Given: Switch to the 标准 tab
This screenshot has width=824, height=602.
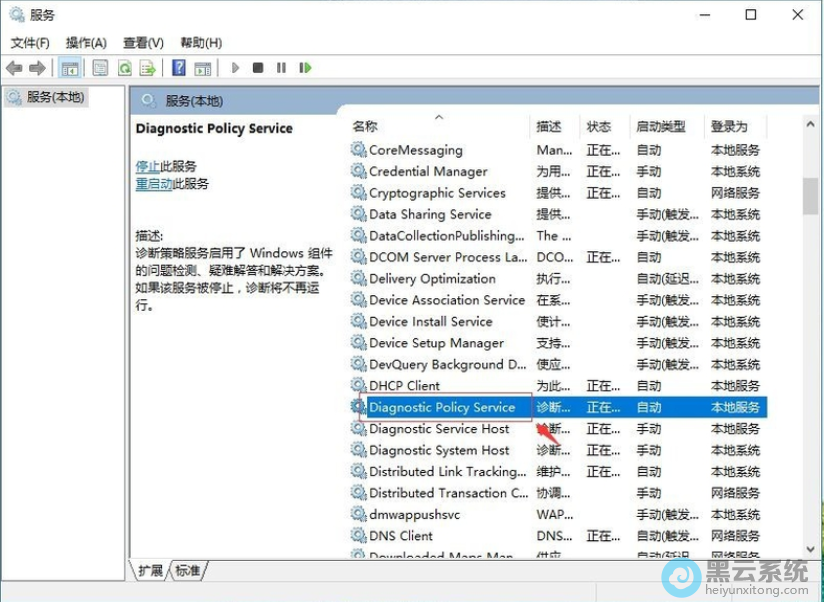Looking at the screenshot, I should pos(188,570).
